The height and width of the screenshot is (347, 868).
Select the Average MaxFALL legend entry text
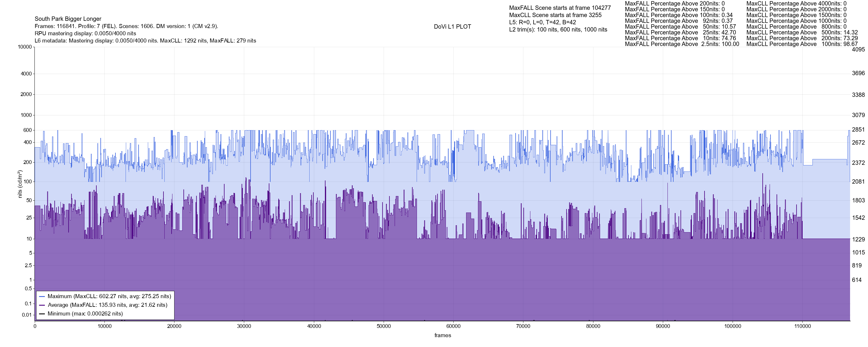(108, 305)
